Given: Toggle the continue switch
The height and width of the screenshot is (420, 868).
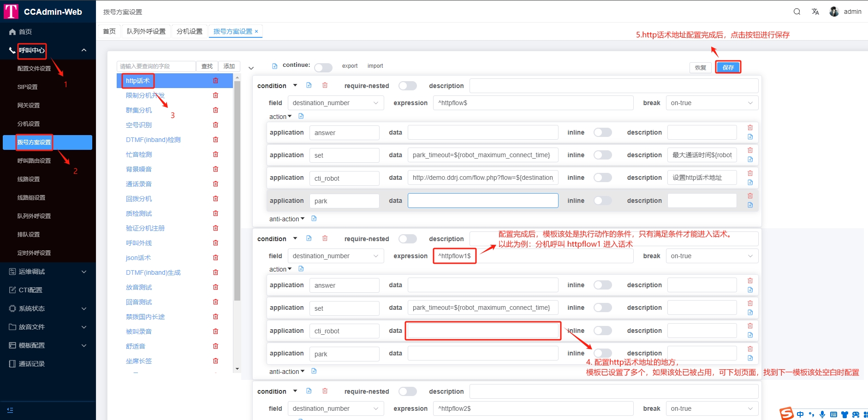Looking at the screenshot, I should pos(323,68).
